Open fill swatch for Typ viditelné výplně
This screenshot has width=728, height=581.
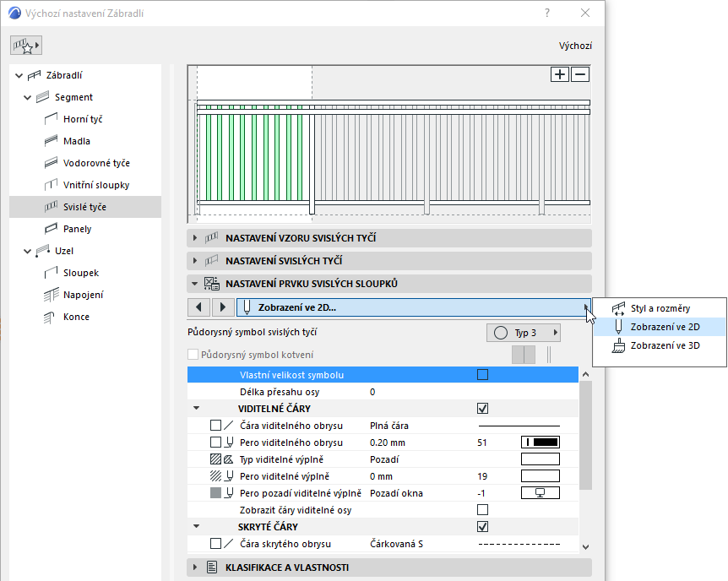pyautogui.click(x=541, y=459)
